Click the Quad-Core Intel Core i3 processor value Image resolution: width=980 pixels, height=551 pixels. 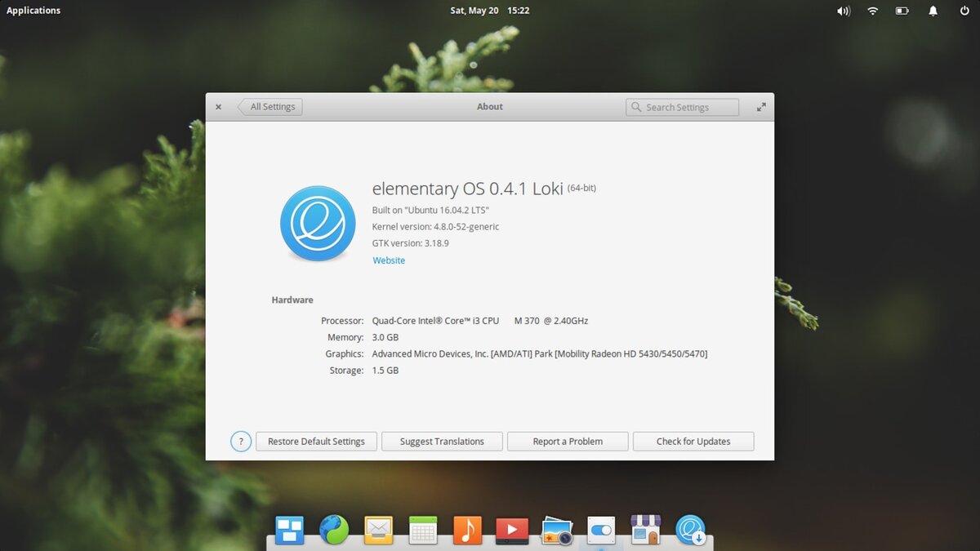tap(480, 321)
